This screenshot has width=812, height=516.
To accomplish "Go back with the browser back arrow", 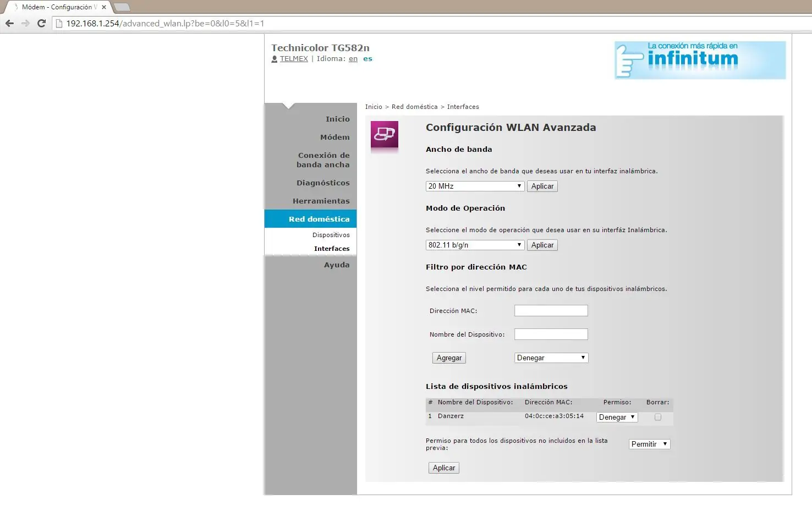I will tap(9, 23).
